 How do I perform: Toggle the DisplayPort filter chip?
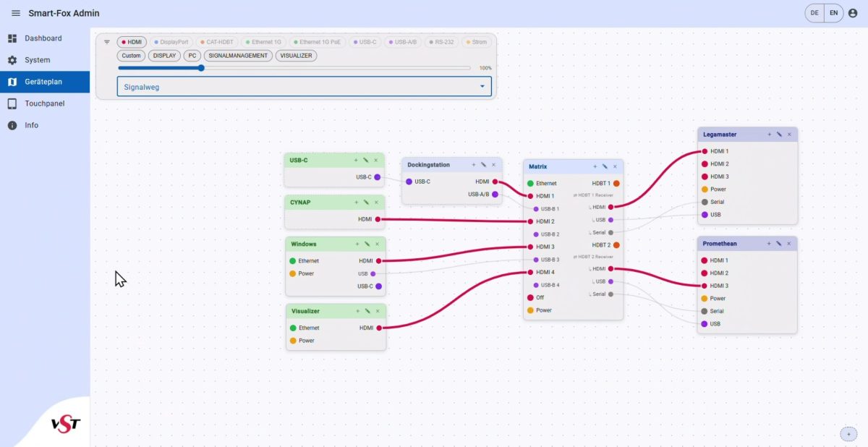(x=171, y=42)
